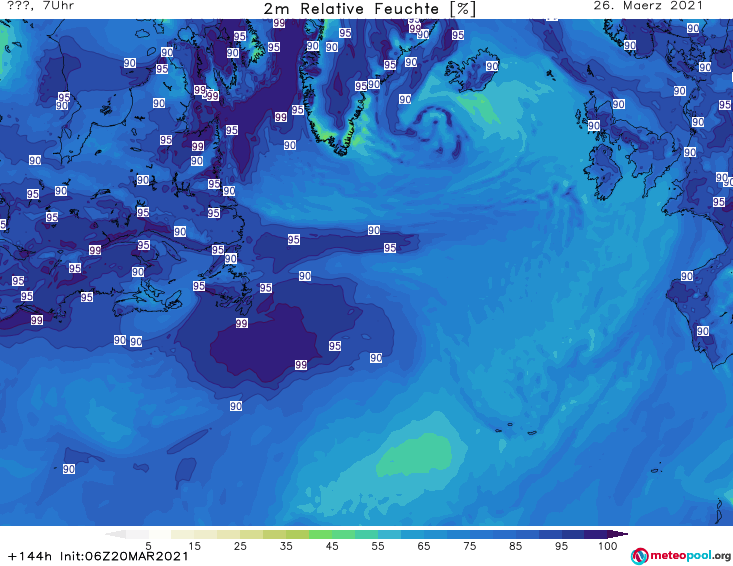
Task: Click the '65' value on the color scale
Action: pyautogui.click(x=424, y=546)
